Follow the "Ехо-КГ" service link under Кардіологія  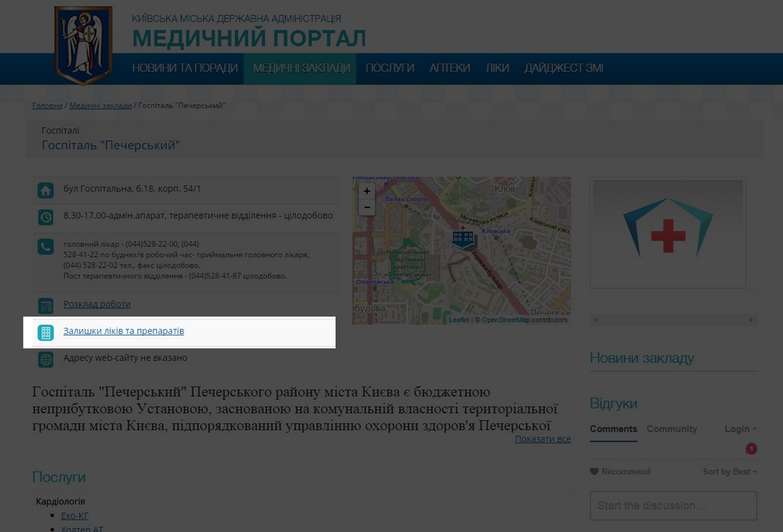click(x=74, y=516)
